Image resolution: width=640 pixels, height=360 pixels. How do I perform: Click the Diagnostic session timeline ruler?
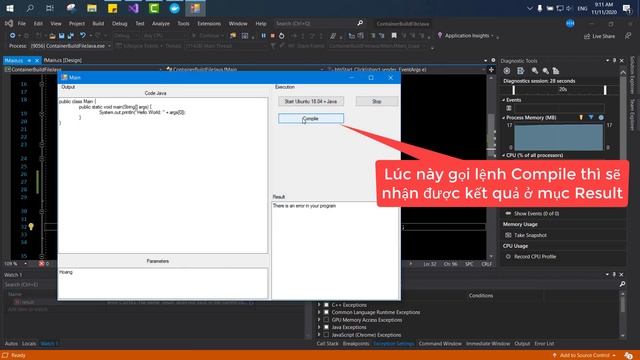559,90
